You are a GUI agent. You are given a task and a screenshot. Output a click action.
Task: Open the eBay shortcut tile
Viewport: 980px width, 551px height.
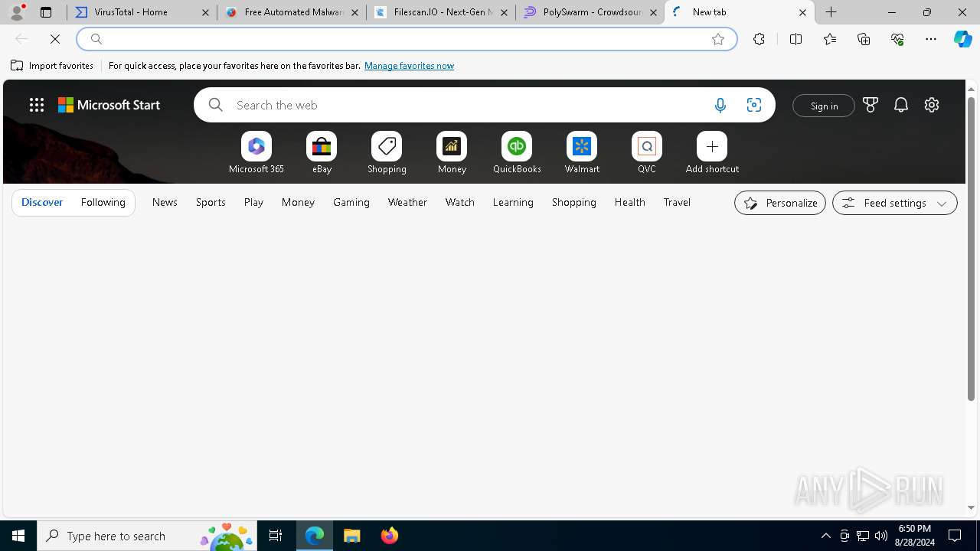tap(322, 153)
